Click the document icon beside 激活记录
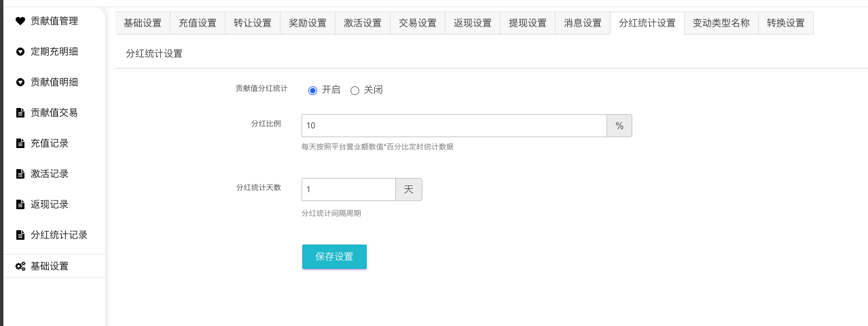868x326 pixels. click(x=20, y=174)
